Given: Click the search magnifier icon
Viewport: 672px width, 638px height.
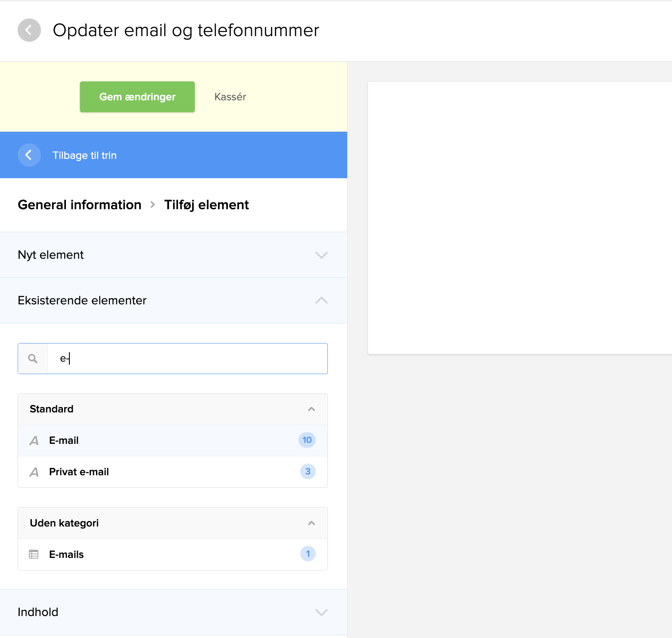Looking at the screenshot, I should (x=33, y=359).
